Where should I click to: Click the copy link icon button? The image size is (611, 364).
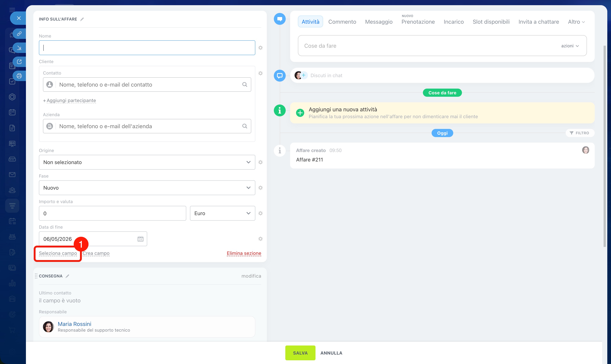click(19, 34)
